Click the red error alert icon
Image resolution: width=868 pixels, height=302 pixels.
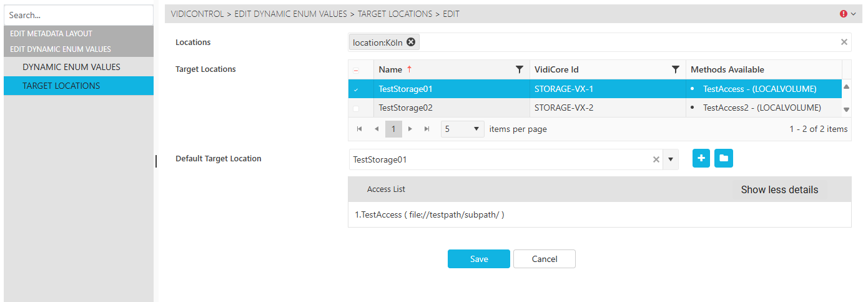coord(844,14)
